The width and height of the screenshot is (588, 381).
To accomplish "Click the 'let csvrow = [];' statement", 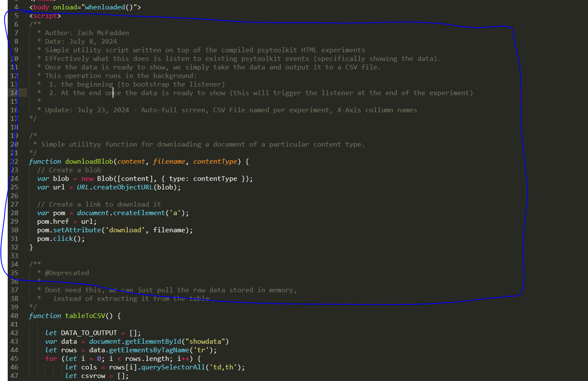I will click(97, 376).
